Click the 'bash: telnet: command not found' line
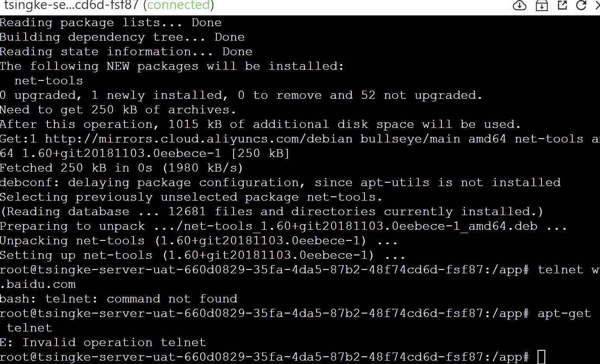Viewport: 600px width, 364px height. (x=118, y=299)
